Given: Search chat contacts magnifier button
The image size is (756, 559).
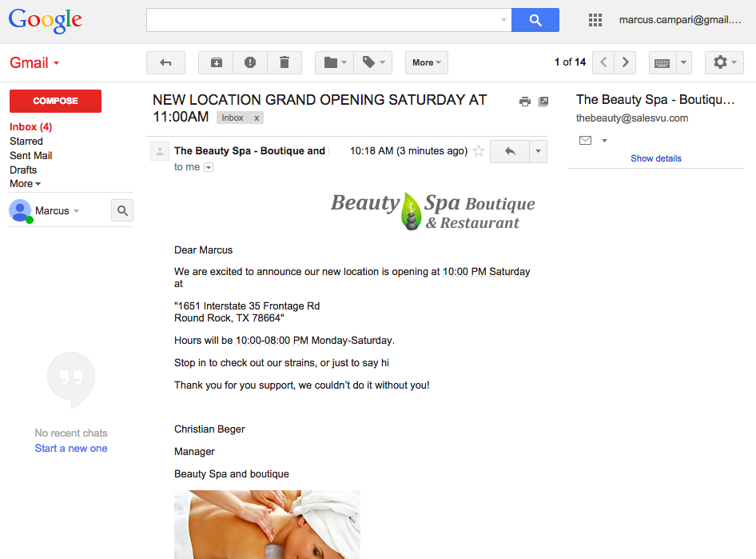Looking at the screenshot, I should (122, 211).
